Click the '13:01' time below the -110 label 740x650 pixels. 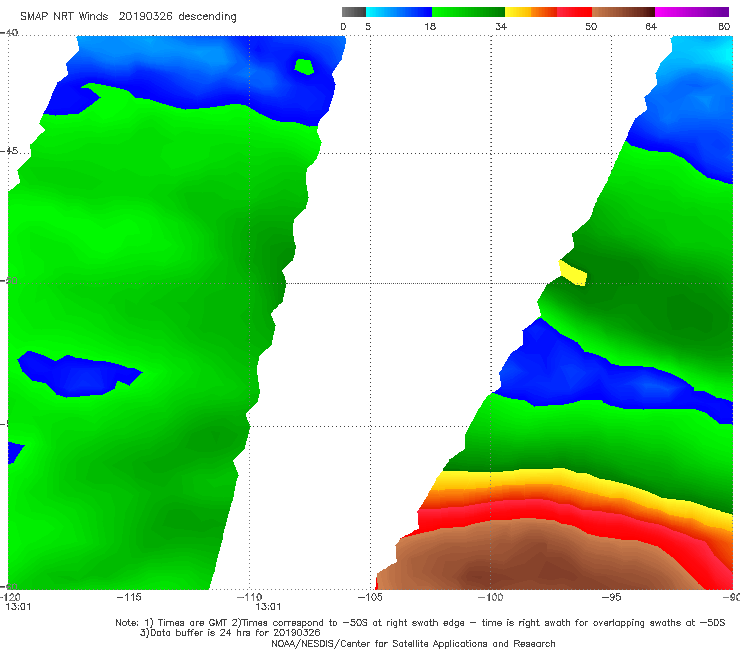pyautogui.click(x=268, y=607)
